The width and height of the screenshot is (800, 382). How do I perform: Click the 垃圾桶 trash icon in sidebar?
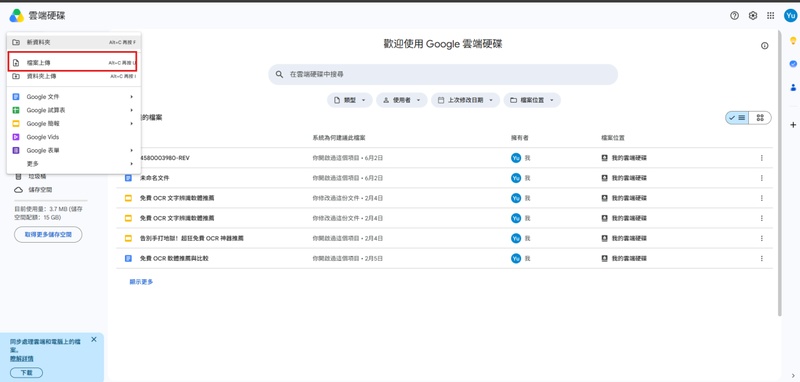tap(18, 177)
